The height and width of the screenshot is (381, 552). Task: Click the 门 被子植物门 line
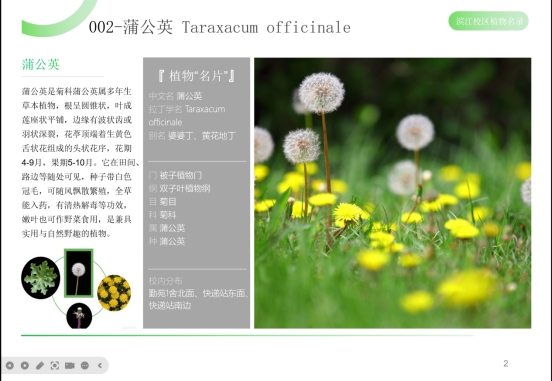click(175, 175)
